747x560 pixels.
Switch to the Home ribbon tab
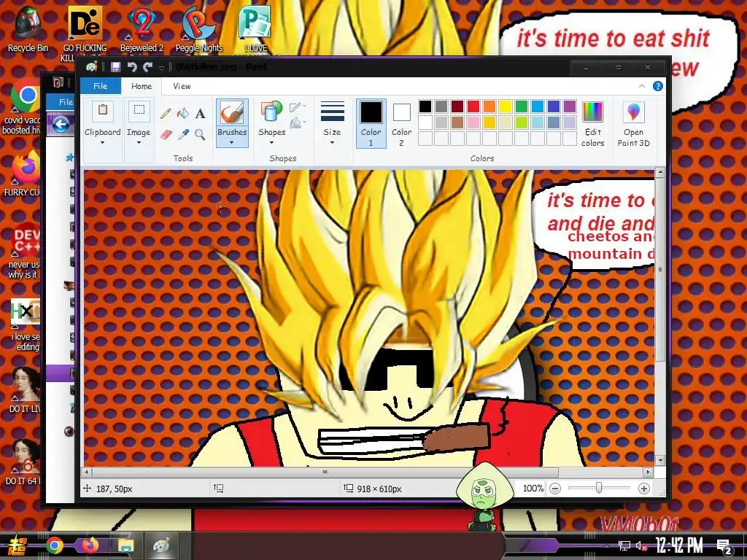tap(141, 86)
